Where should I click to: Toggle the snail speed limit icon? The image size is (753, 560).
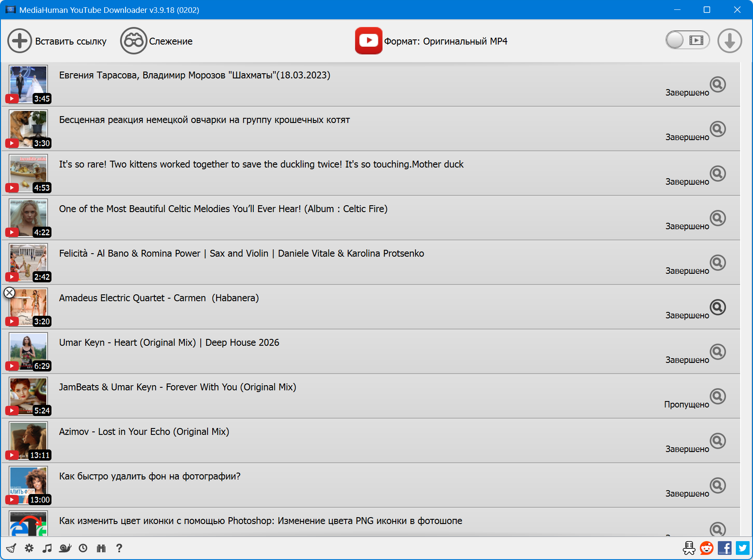(x=65, y=548)
